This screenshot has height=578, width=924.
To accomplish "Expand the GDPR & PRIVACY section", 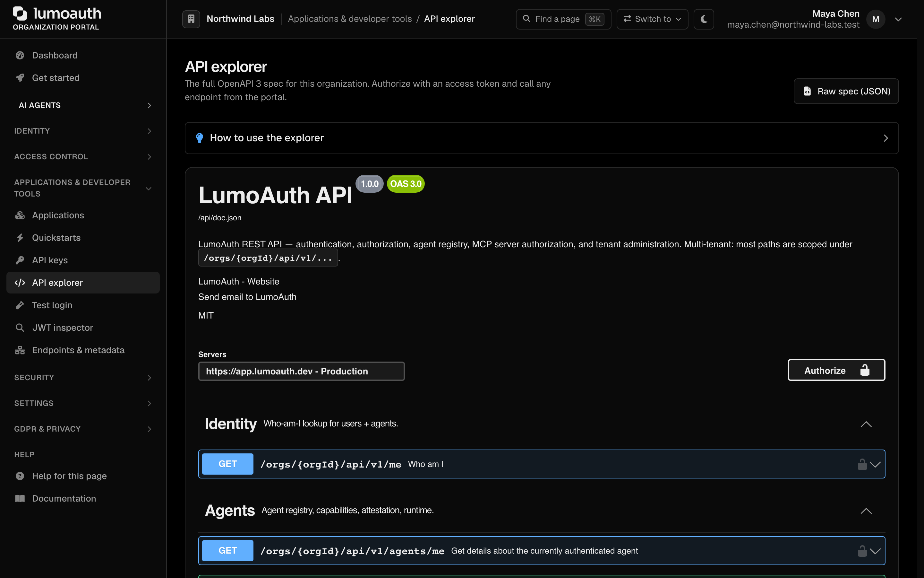I will tap(83, 429).
